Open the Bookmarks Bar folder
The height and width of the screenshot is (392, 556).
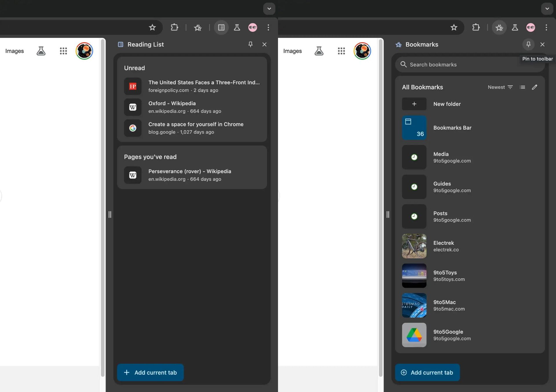pos(452,128)
